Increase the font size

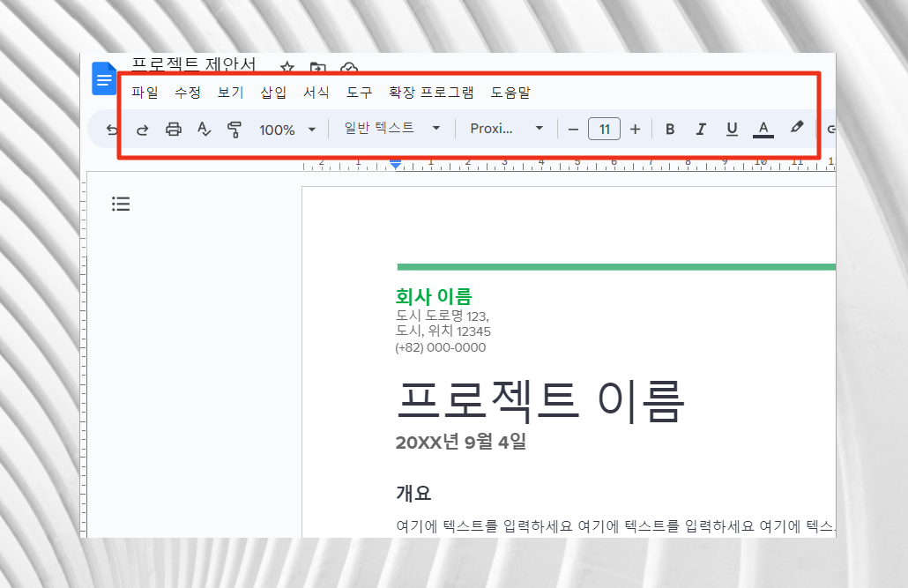(636, 130)
